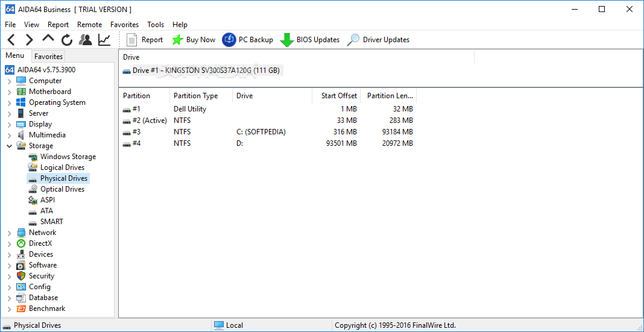
Task: Select ATA in Storage tree
Action: click(46, 211)
